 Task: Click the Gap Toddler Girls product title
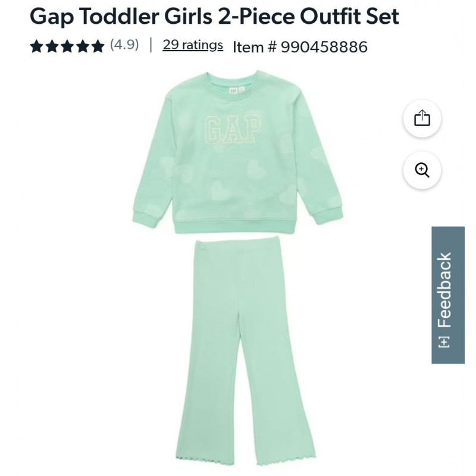(214, 16)
